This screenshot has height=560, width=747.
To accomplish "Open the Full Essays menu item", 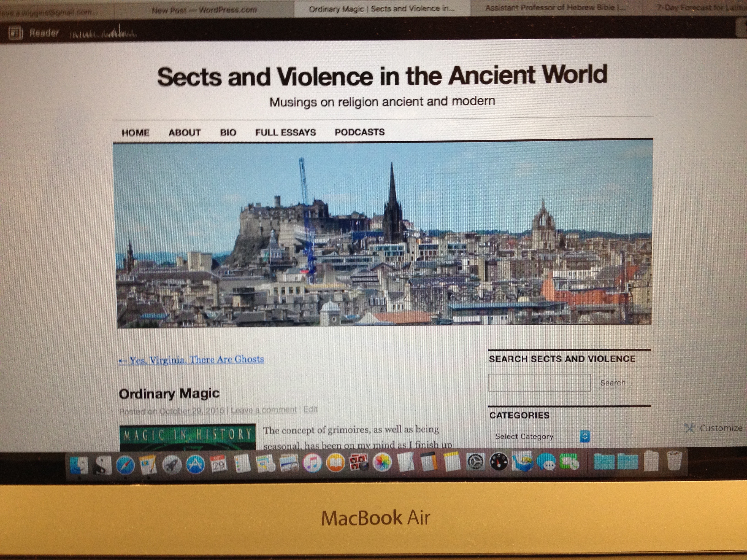I will point(285,132).
